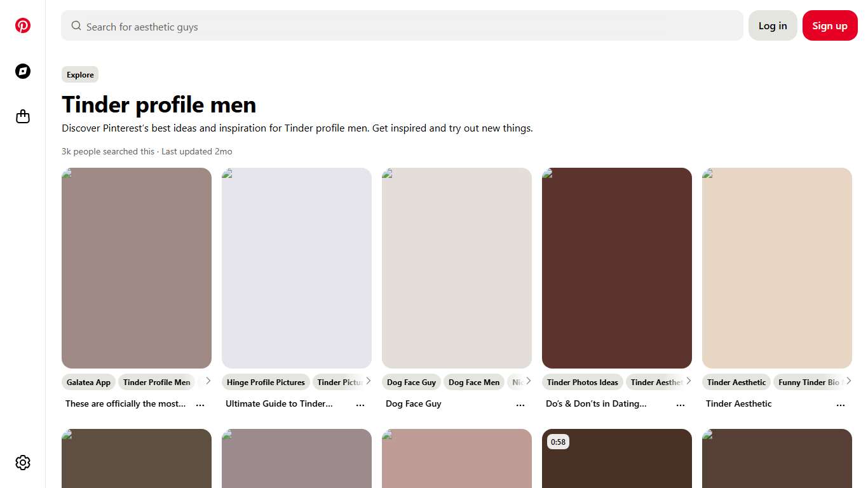
Task: Open the Ultimate Guide to Tinder pin
Action: click(x=296, y=267)
